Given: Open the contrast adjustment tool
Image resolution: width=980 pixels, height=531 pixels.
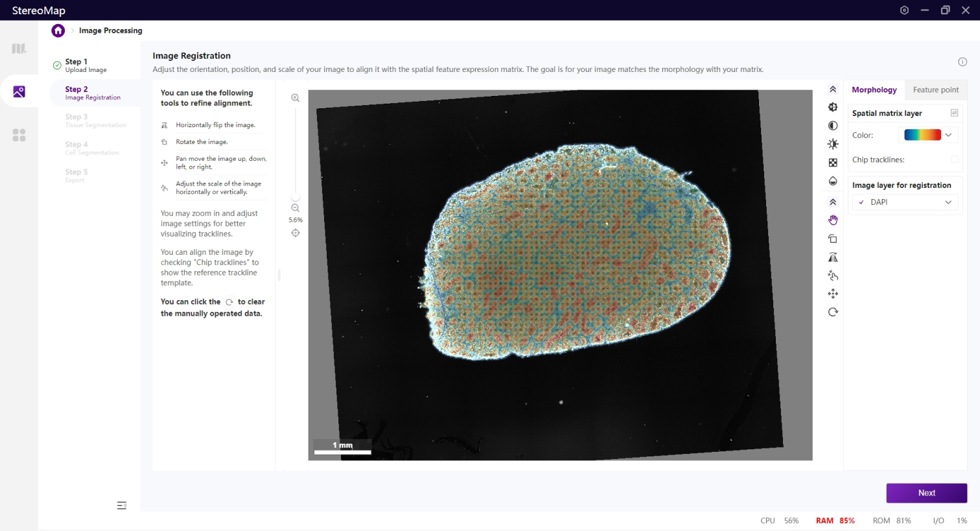Looking at the screenshot, I should (833, 126).
